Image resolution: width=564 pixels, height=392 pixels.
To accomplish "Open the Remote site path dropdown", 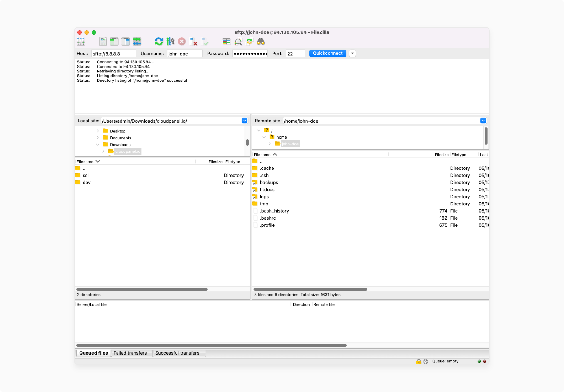I will (x=483, y=121).
